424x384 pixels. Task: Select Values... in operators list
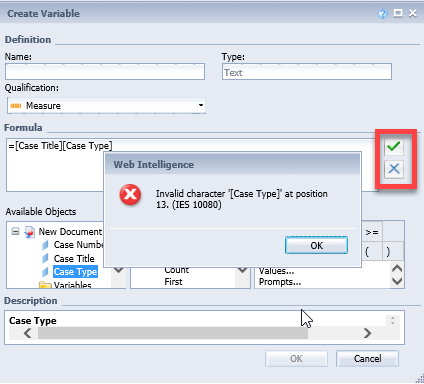tap(276, 271)
